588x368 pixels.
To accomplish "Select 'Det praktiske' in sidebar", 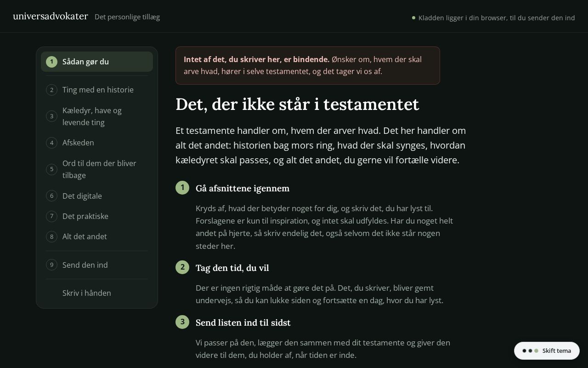I will pos(97,216).
